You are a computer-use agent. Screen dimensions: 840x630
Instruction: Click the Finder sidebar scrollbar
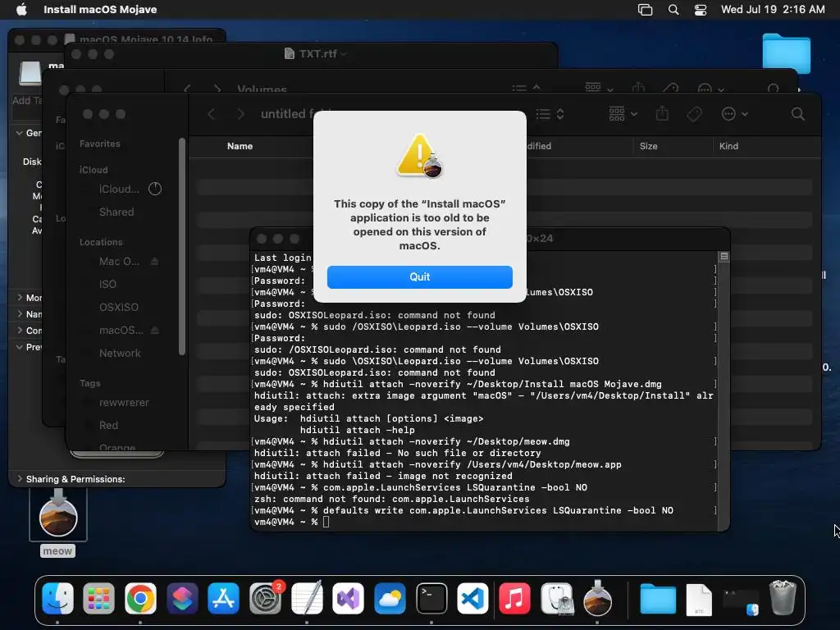click(182, 246)
